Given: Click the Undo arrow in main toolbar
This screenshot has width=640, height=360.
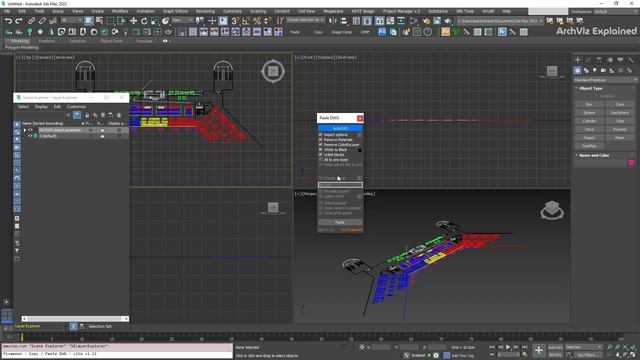Looking at the screenshot, I should (x=8, y=21).
